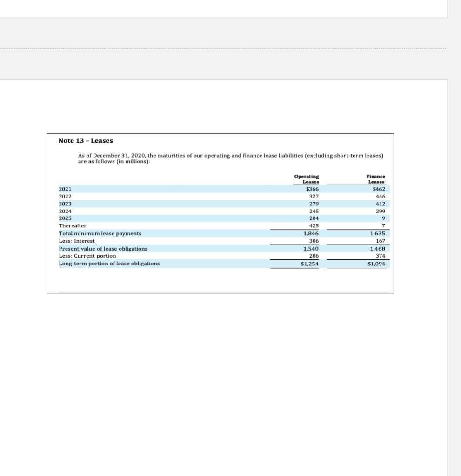
Task: Click the Less: Current portion row label
Action: [x=87, y=256]
